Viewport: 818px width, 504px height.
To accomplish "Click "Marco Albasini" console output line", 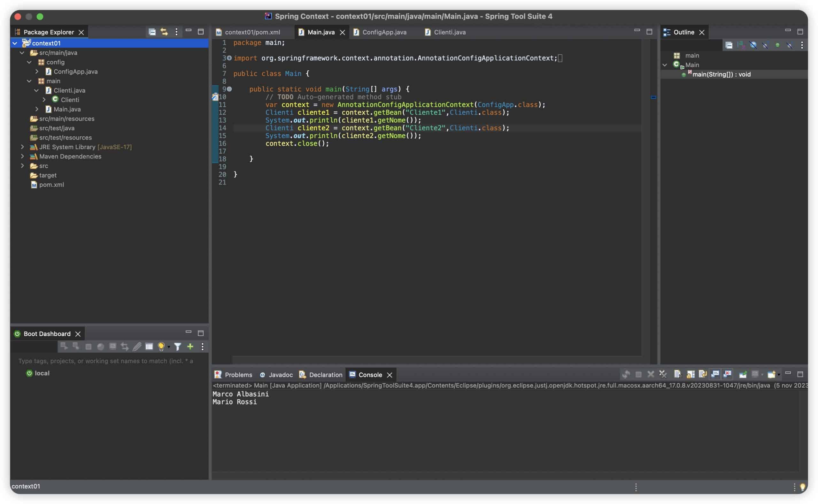I will 241,394.
